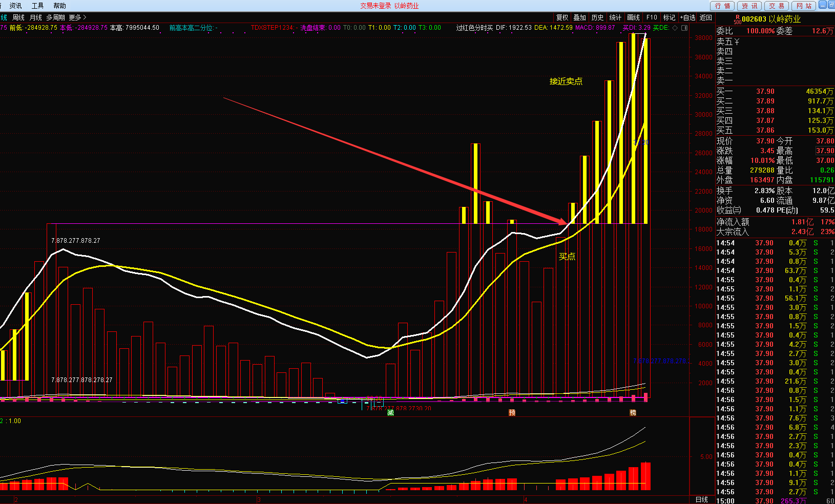
Task: Click the R 500 margin badge icon
Action: pyautogui.click(x=737, y=19)
